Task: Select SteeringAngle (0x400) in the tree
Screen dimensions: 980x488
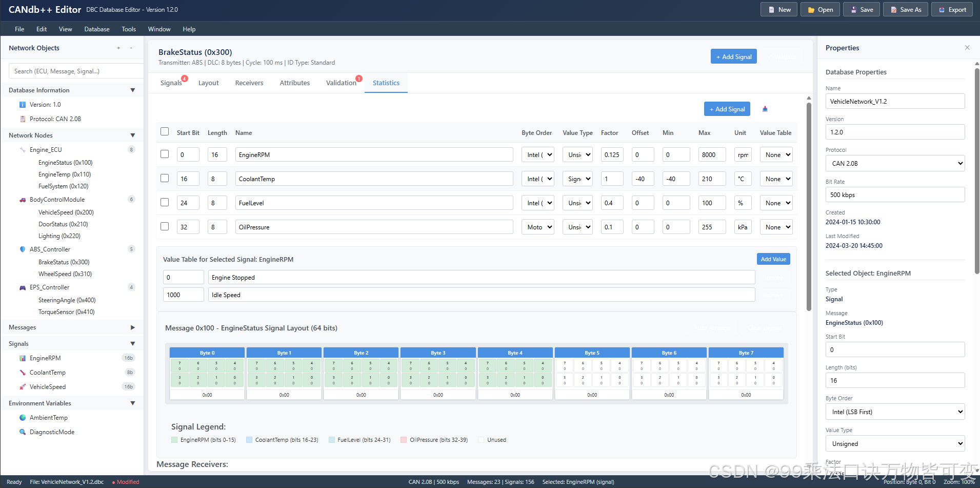Action: [x=67, y=300]
